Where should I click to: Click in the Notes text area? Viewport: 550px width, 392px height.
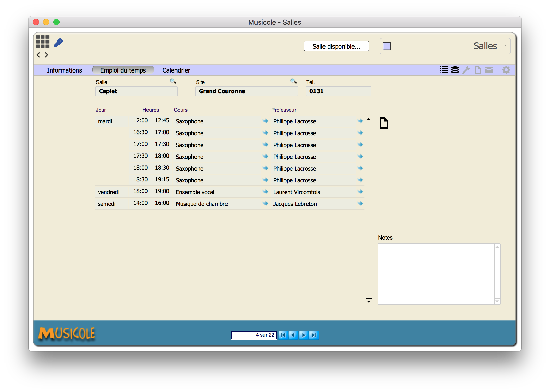coord(436,274)
